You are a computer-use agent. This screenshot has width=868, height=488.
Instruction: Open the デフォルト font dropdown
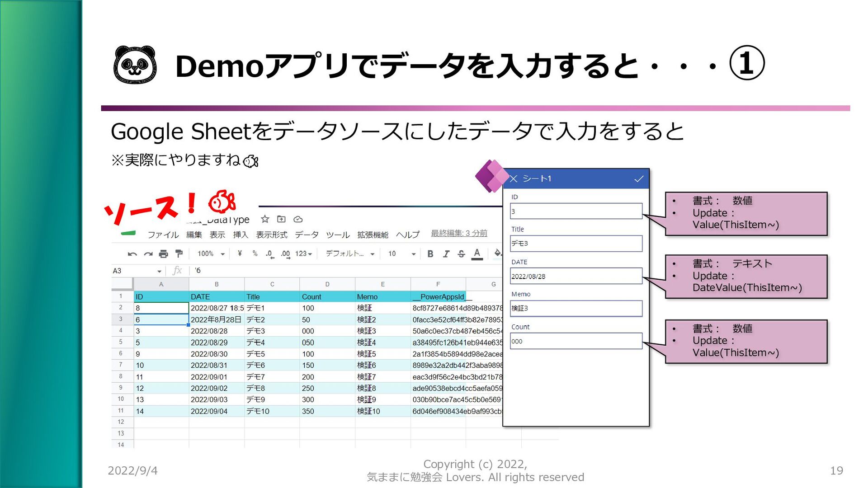350,254
